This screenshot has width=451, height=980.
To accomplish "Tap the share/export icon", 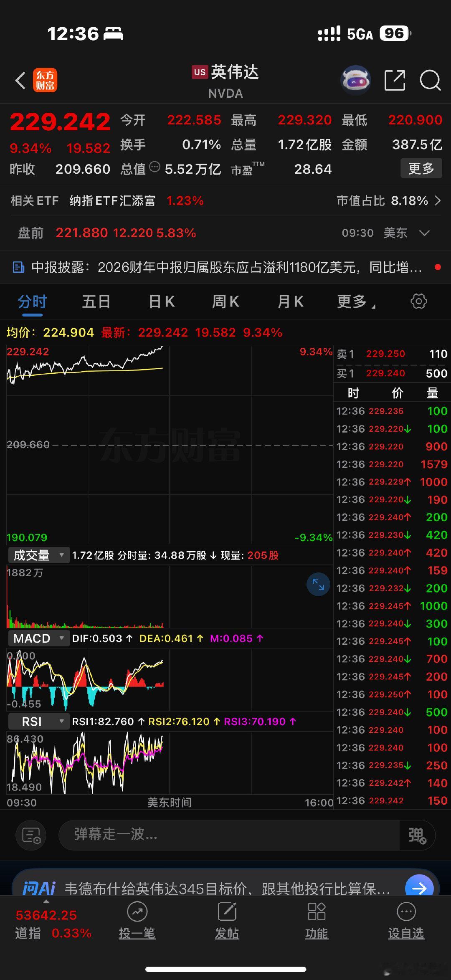I will coord(395,80).
